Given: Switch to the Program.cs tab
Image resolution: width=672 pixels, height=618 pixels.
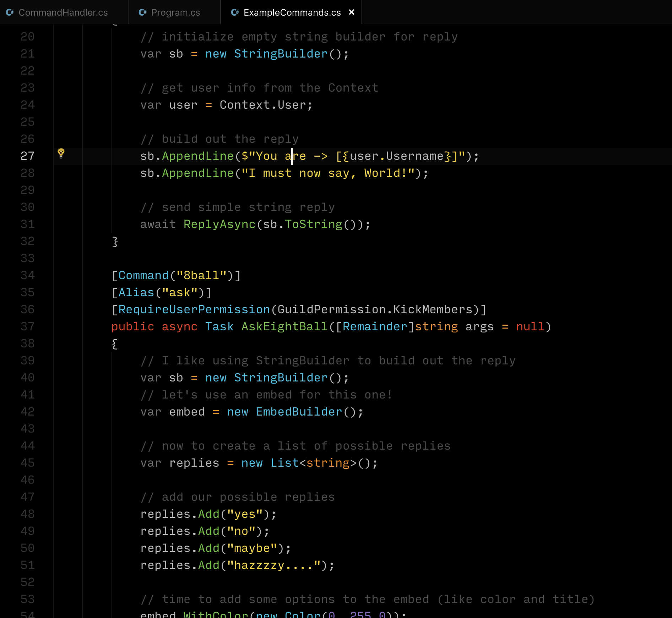Looking at the screenshot, I should tap(175, 12).
